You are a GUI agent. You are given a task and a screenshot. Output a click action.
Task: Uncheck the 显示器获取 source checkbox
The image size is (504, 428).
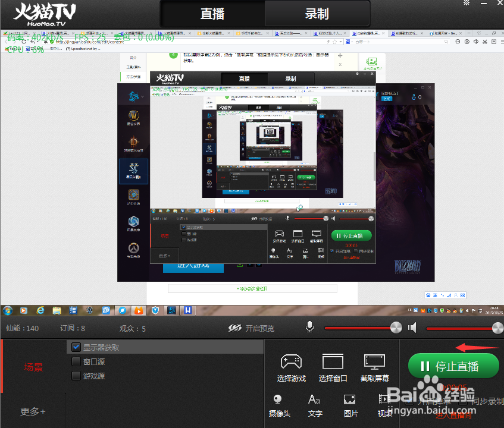point(76,347)
